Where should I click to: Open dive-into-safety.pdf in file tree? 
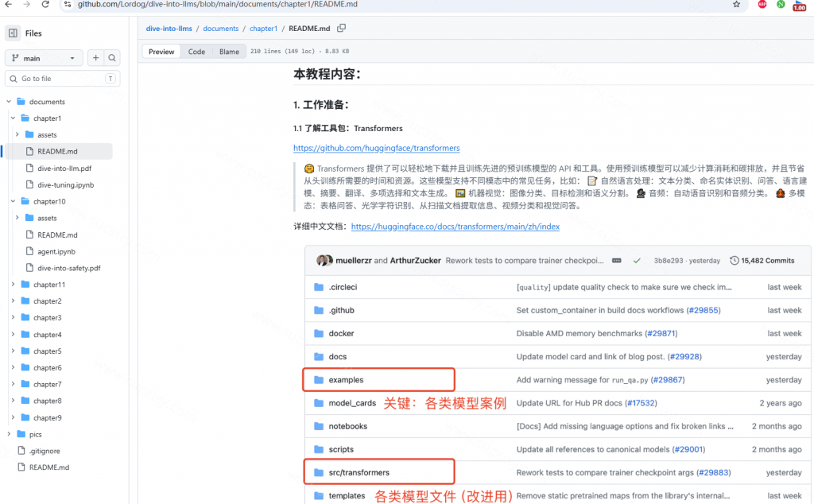pyautogui.click(x=69, y=269)
